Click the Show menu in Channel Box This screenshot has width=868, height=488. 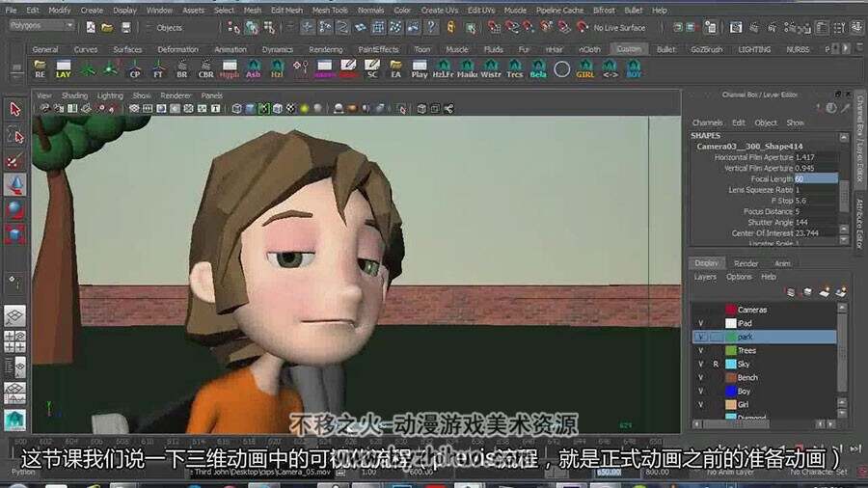coord(796,122)
